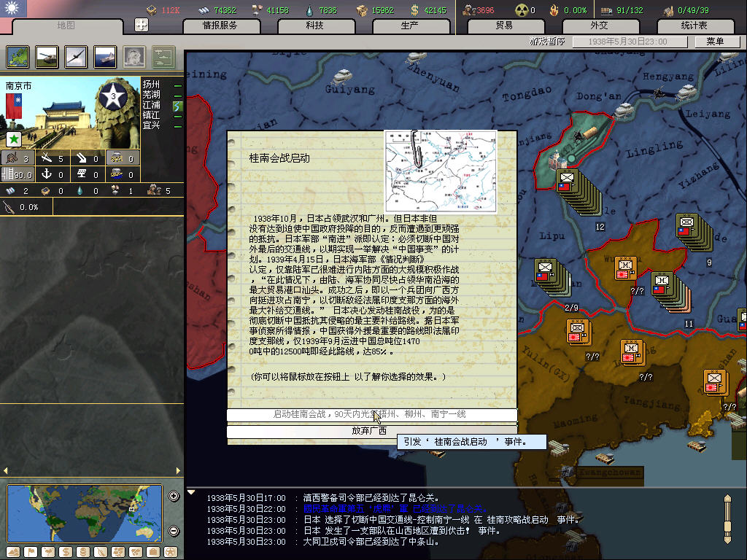Image resolution: width=747 pixels, height=560 pixels.
Task: Collapse the message log triangle toggle
Action: pyautogui.click(x=191, y=493)
